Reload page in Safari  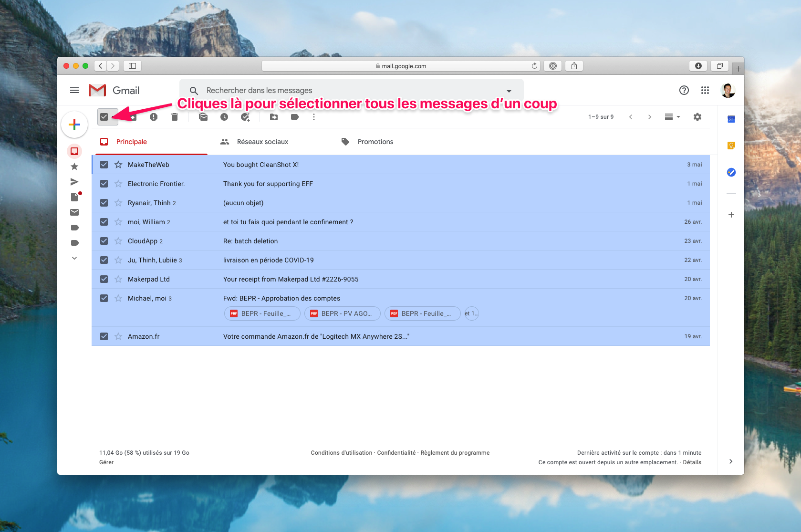pos(534,66)
